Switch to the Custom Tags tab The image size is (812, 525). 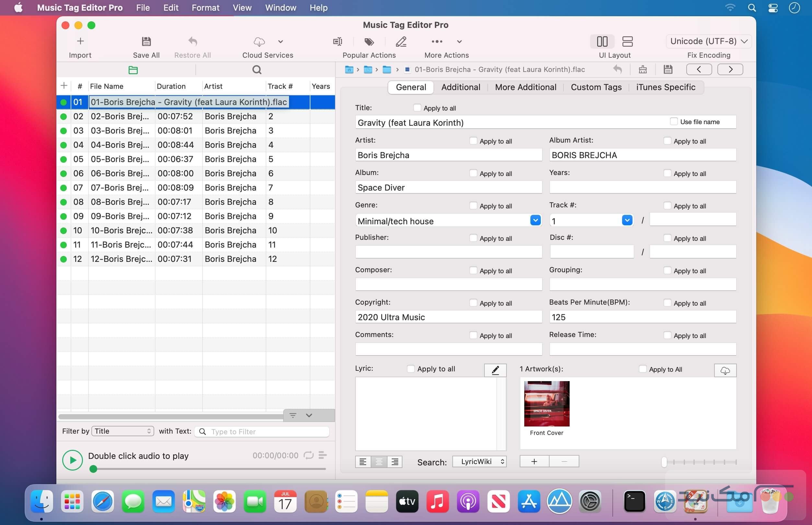tap(596, 87)
